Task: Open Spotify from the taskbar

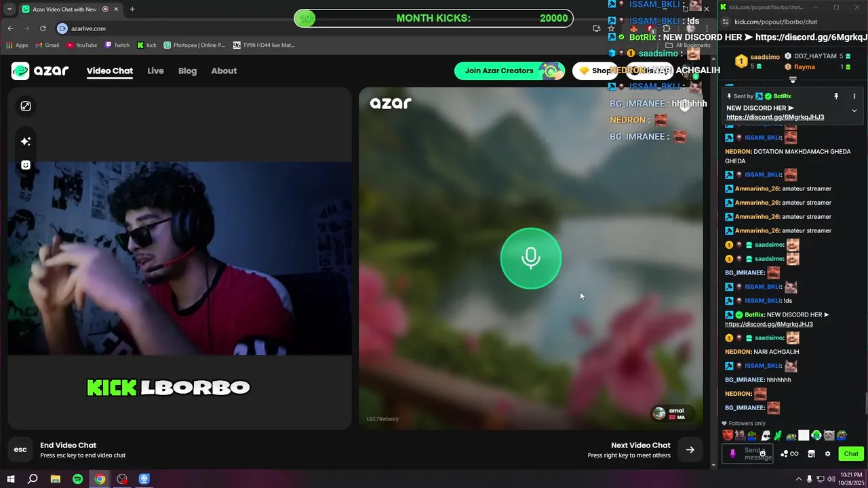Action: (77, 479)
